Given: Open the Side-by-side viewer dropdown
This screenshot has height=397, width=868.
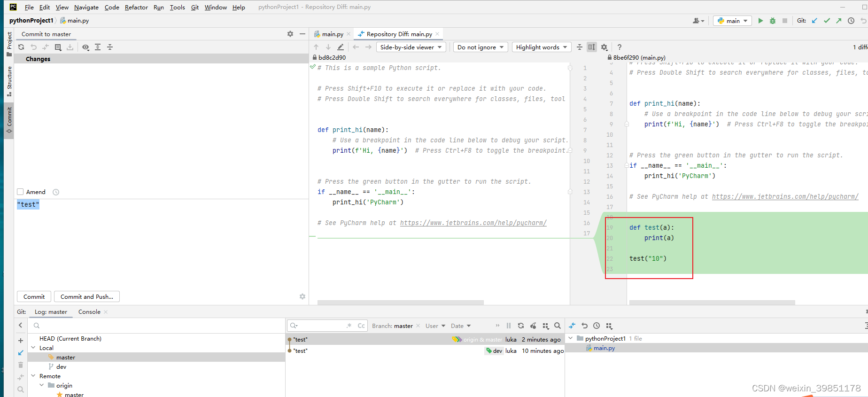Looking at the screenshot, I should pyautogui.click(x=411, y=47).
